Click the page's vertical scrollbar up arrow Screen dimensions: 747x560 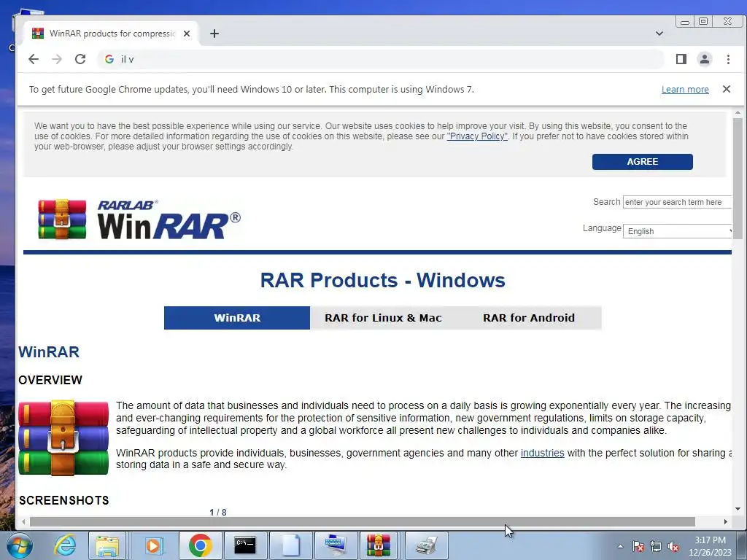click(738, 113)
